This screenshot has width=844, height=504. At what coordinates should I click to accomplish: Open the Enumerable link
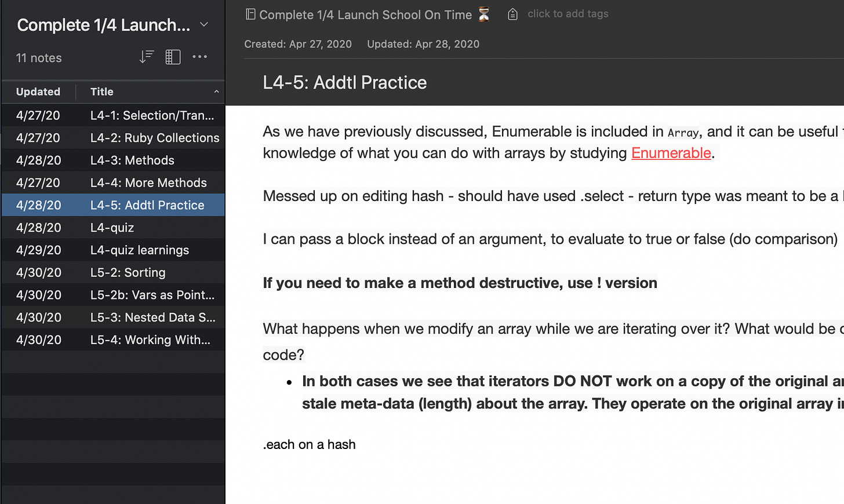671,153
